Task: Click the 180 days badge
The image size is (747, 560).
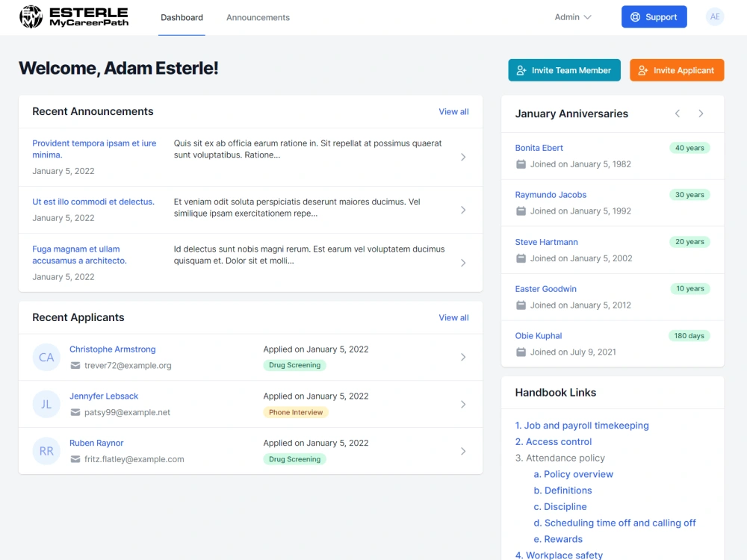Action: (689, 336)
